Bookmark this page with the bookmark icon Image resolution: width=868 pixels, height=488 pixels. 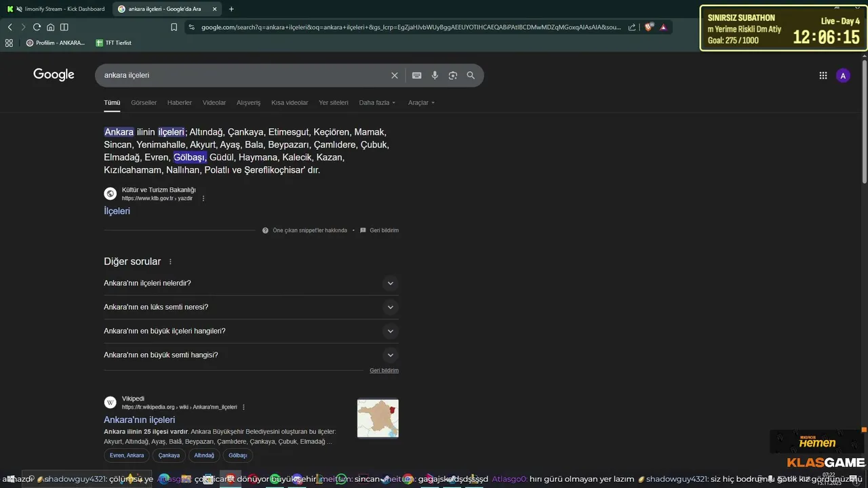click(x=174, y=27)
